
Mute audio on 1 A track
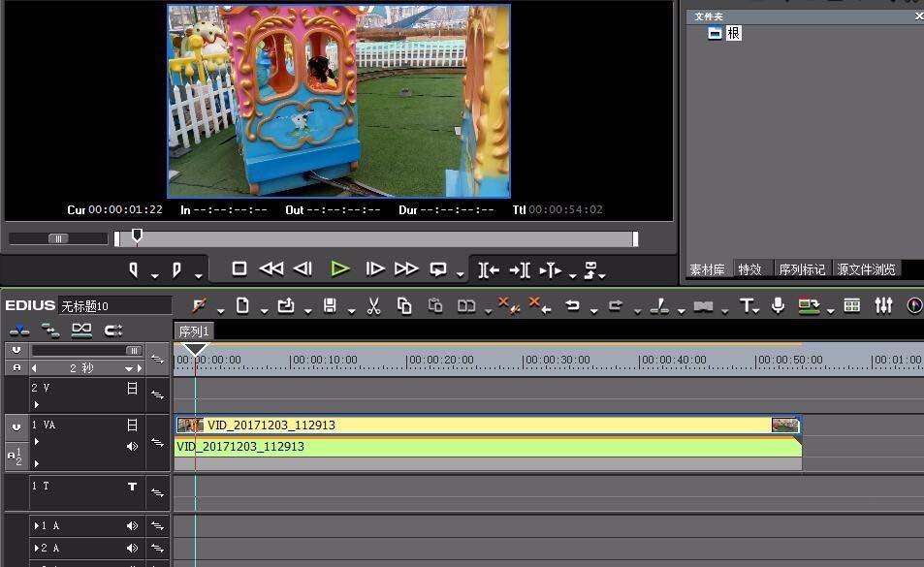point(132,525)
